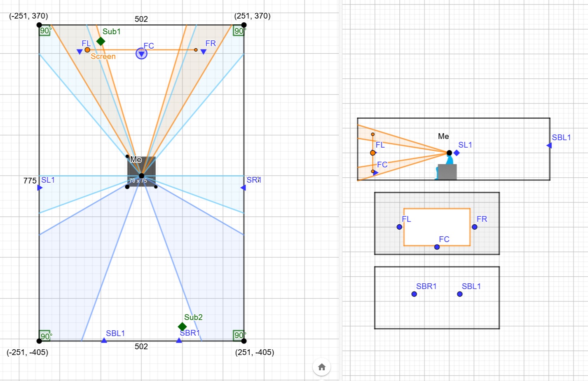Viewport: 588px width, 381px height.
Task: Click the SBL1 triangle on side view right wall
Action: coord(549,146)
